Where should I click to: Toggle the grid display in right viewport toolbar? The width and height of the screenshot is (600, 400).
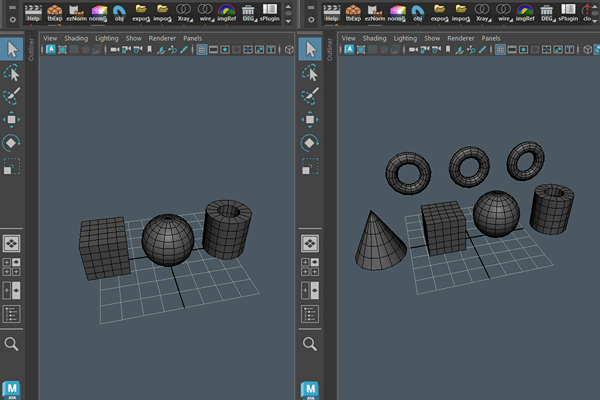pos(501,49)
